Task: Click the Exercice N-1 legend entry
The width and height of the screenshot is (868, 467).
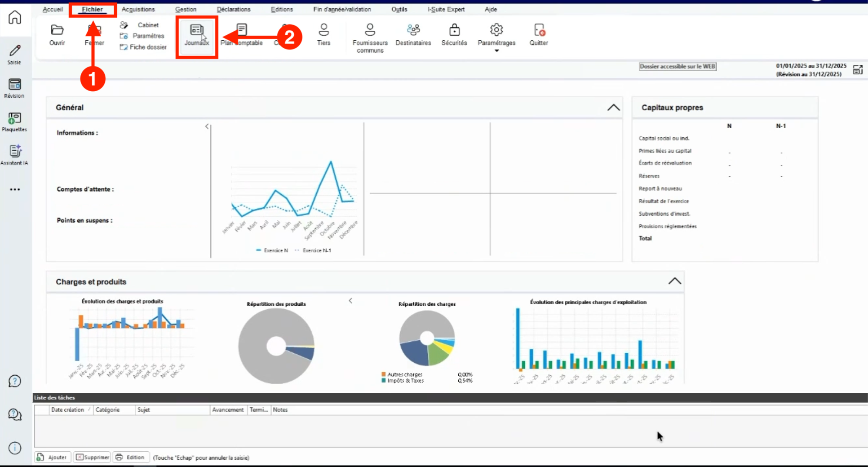Action: pyautogui.click(x=313, y=250)
